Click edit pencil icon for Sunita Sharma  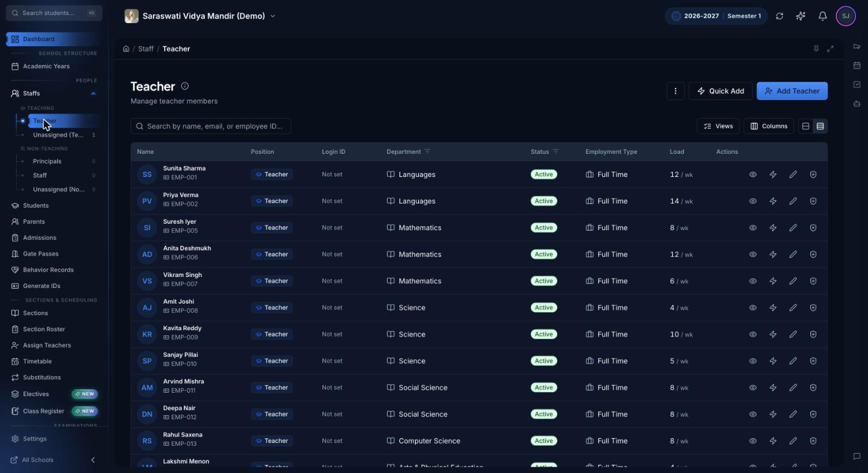coord(793,175)
